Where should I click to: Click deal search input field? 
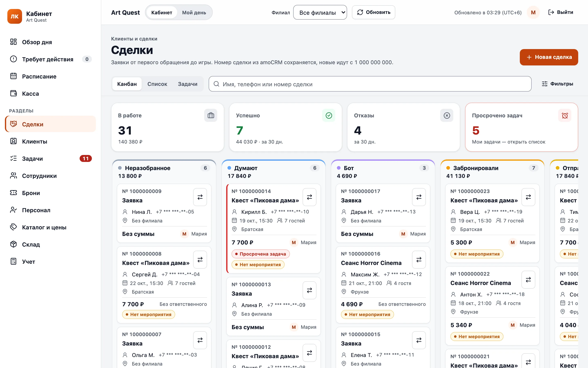(x=370, y=84)
